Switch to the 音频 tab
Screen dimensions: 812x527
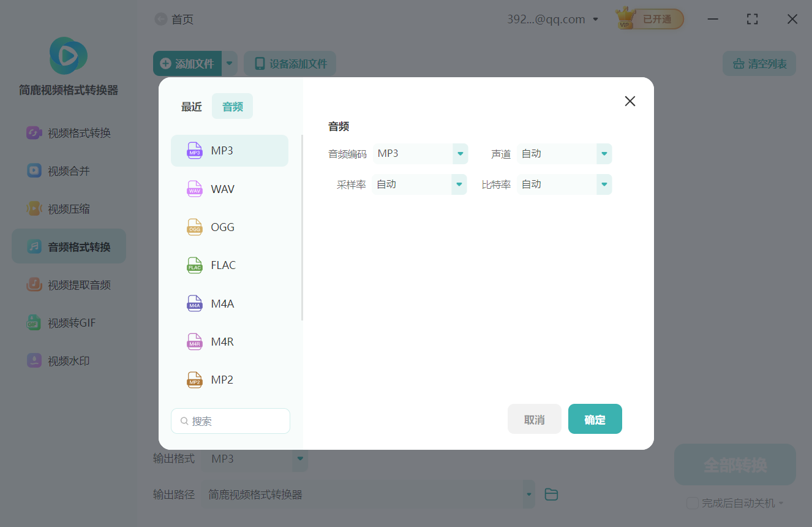click(x=232, y=106)
